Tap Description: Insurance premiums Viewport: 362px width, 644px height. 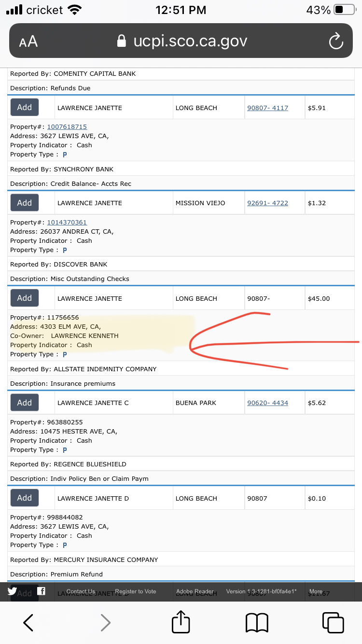(63, 383)
